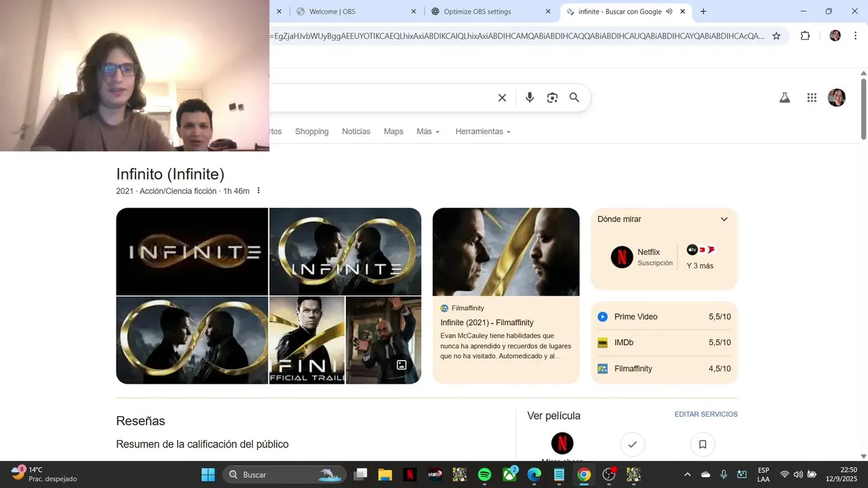The width and height of the screenshot is (868, 488).
Task: Click the magnifying glass search button
Action: coord(574,98)
